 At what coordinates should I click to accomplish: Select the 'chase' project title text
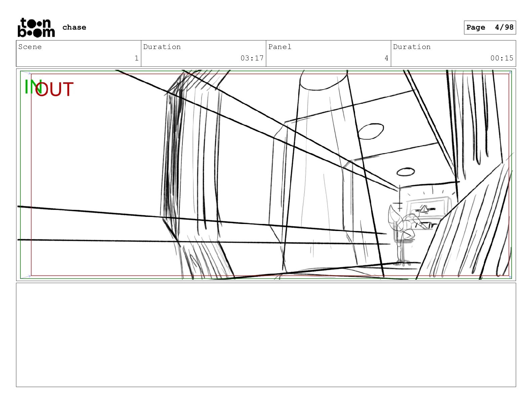(74, 27)
